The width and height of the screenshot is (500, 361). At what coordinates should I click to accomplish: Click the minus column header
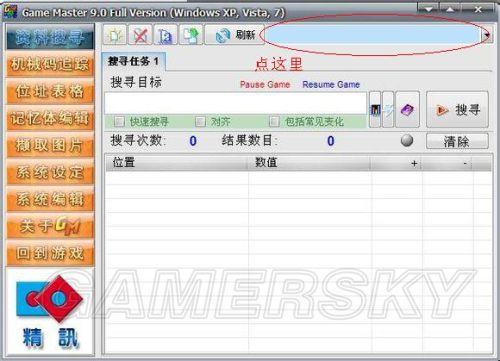click(x=447, y=163)
